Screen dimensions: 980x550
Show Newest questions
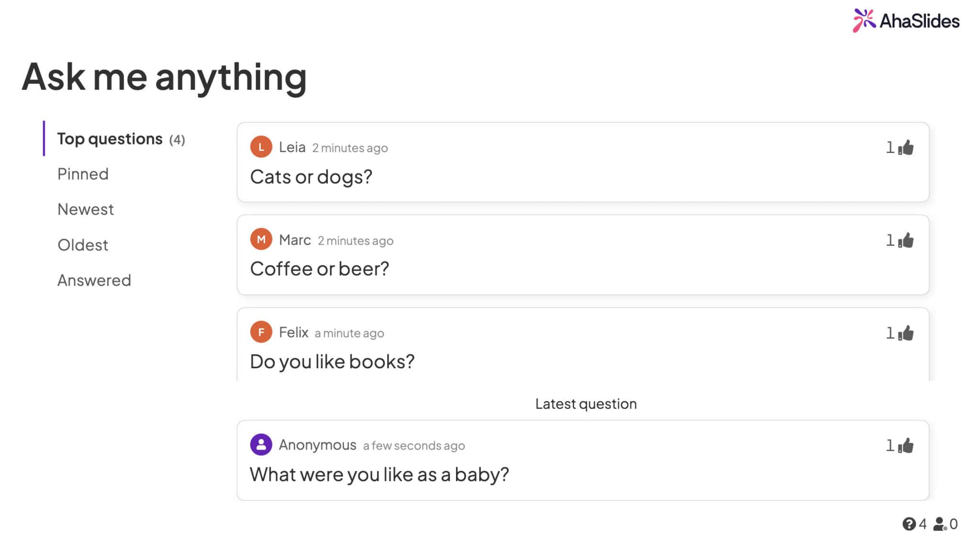tap(86, 209)
